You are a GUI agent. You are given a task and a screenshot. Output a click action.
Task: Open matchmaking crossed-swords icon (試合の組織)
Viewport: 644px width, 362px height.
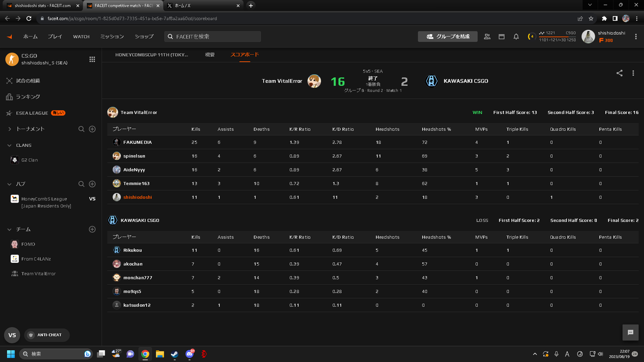pos(9,80)
